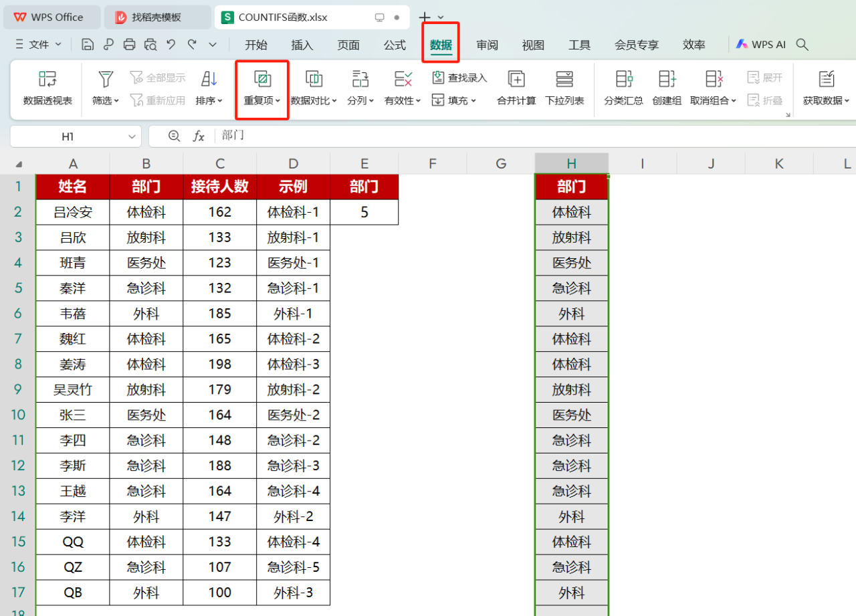
Task: Click the WPS AI button
Action: [760, 45]
